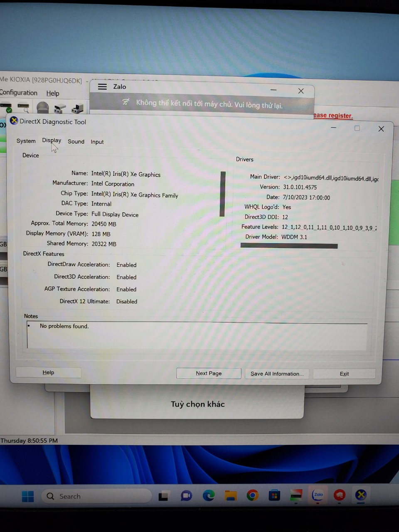Launch Google Chrome from the taskbar

point(252,495)
